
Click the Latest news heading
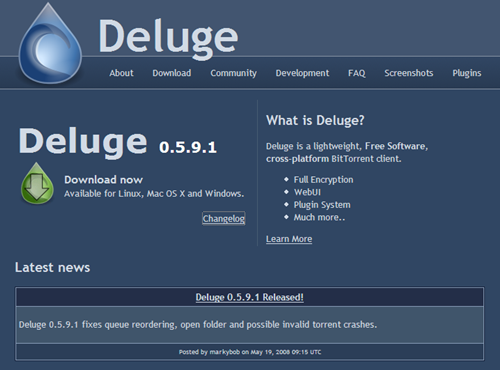click(x=53, y=267)
